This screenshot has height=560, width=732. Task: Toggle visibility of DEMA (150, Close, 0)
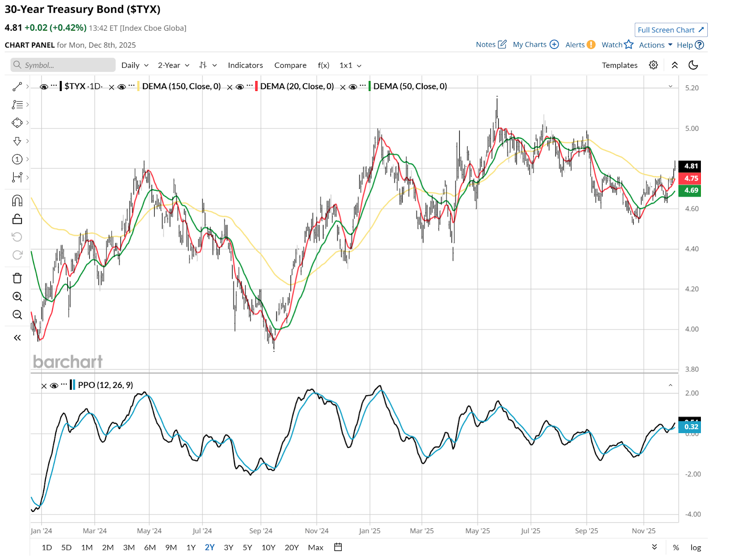[x=122, y=86]
